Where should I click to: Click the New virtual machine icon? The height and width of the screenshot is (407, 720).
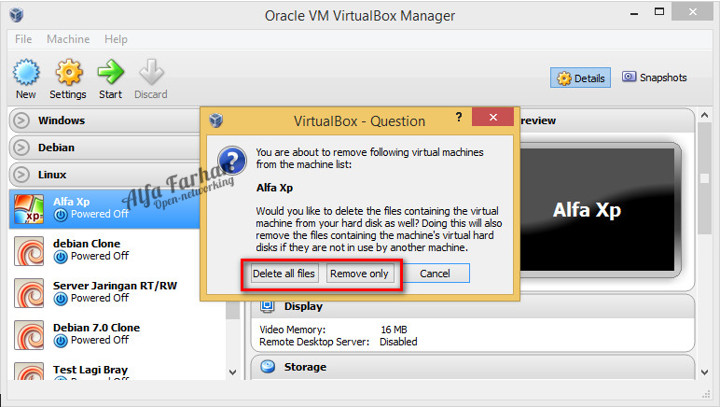point(26,72)
